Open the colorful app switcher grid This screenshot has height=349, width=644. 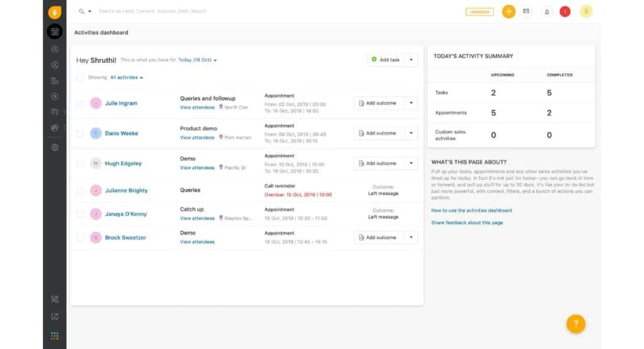55,336
